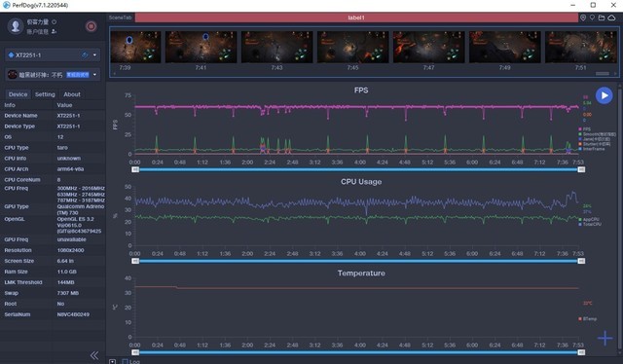The width and height of the screenshot is (623, 364).
Task: Open the game app selection dropdown arrow
Action: click(x=94, y=74)
